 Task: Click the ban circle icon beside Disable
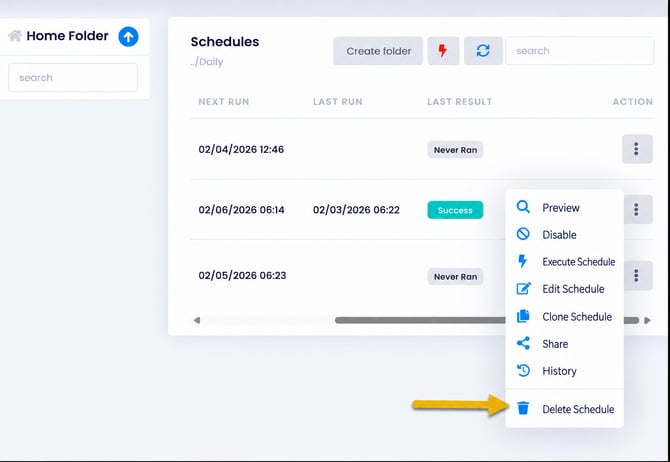(523, 234)
